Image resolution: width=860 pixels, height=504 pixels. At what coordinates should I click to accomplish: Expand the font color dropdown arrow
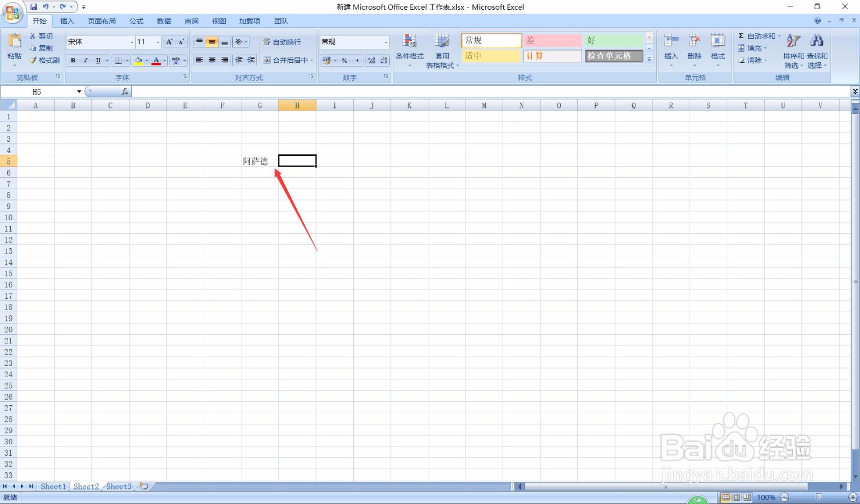(164, 61)
